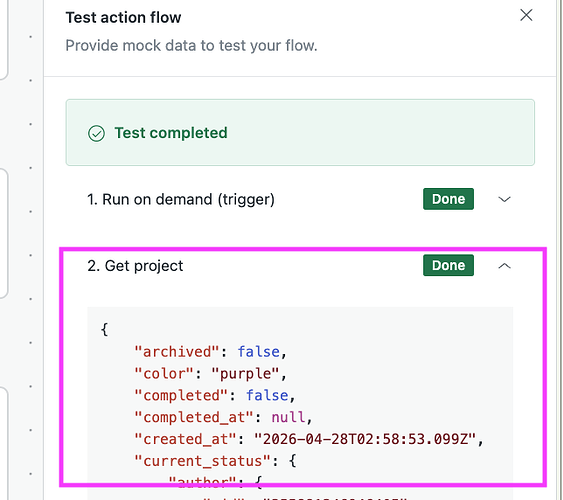The height and width of the screenshot is (500, 563).
Task: Click the null value in JSON output
Action: tap(288, 417)
